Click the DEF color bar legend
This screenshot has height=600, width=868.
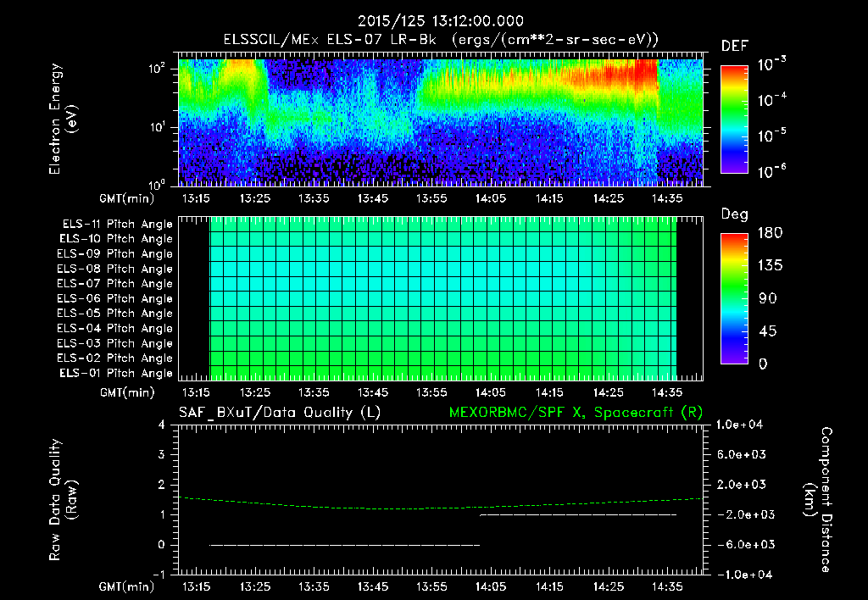pos(734,119)
